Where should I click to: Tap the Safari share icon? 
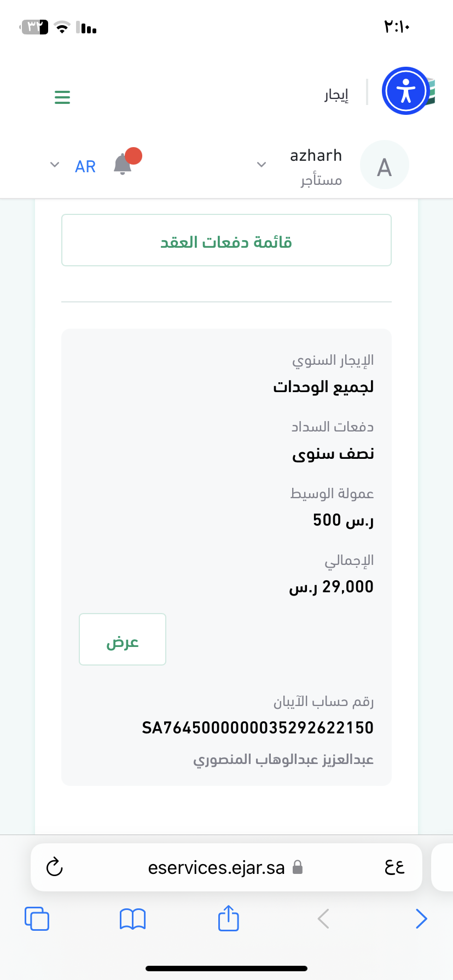click(228, 918)
